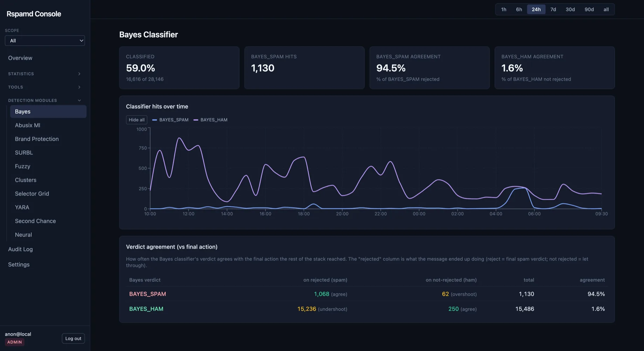
Task: Click the 62 overshoot value
Action: coord(445,294)
